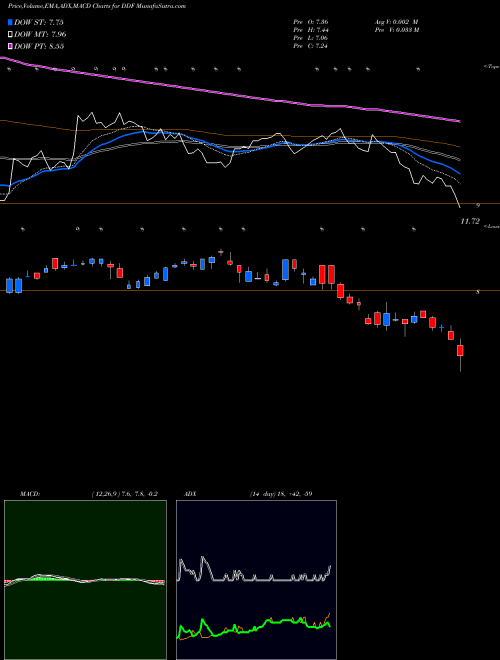500x660 pixels.
Task: Click the blue DOW ST legend swatch
Action: pyautogui.click(x=10, y=22)
